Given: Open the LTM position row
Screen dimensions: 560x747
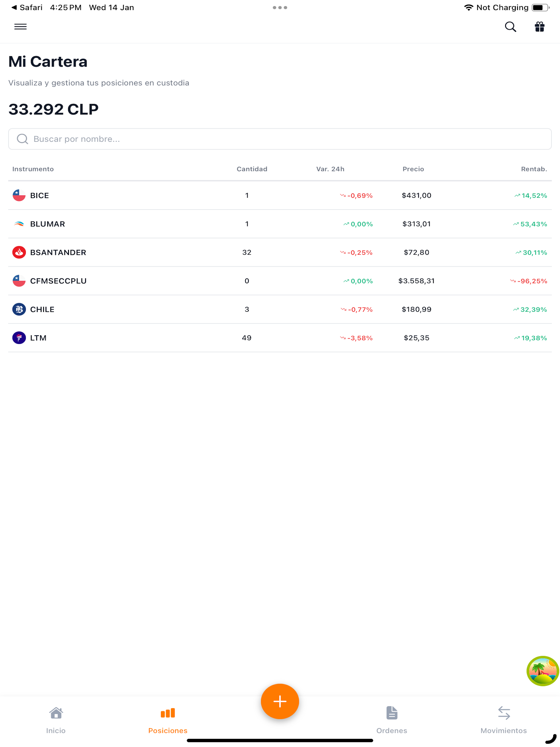Looking at the screenshot, I should click(x=280, y=338).
